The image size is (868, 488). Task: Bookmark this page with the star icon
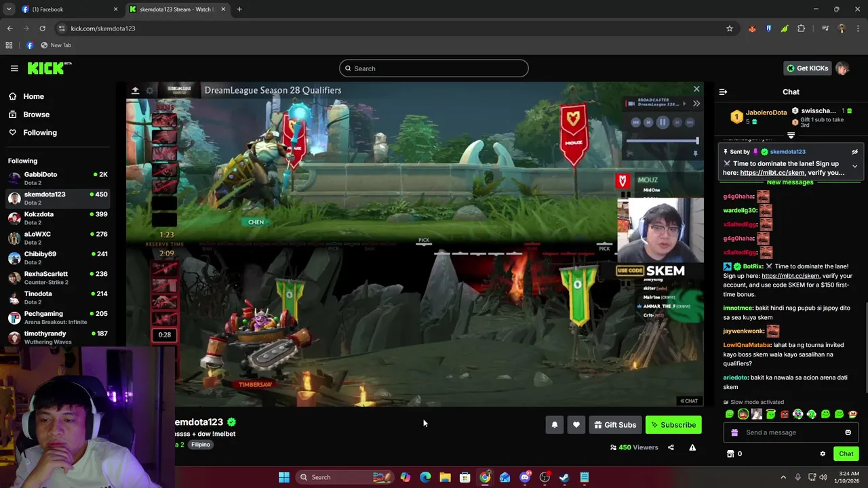[x=730, y=28]
